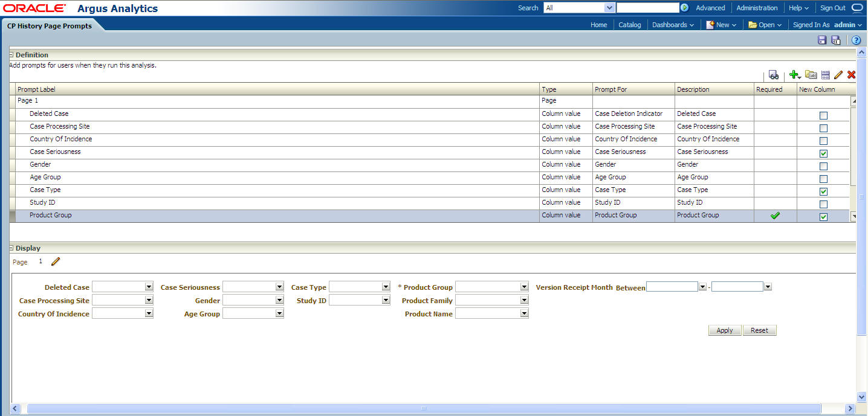The image size is (868, 416).
Task: Open the Administration link
Action: click(x=757, y=8)
